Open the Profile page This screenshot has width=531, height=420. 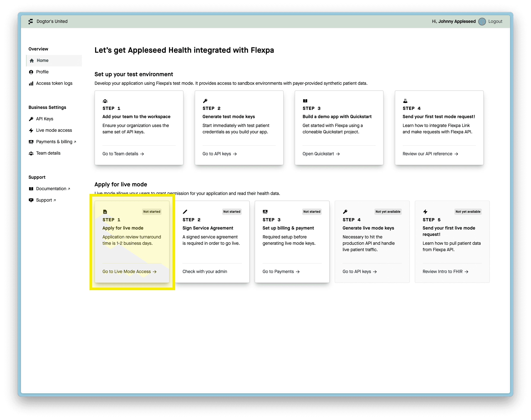(x=42, y=72)
